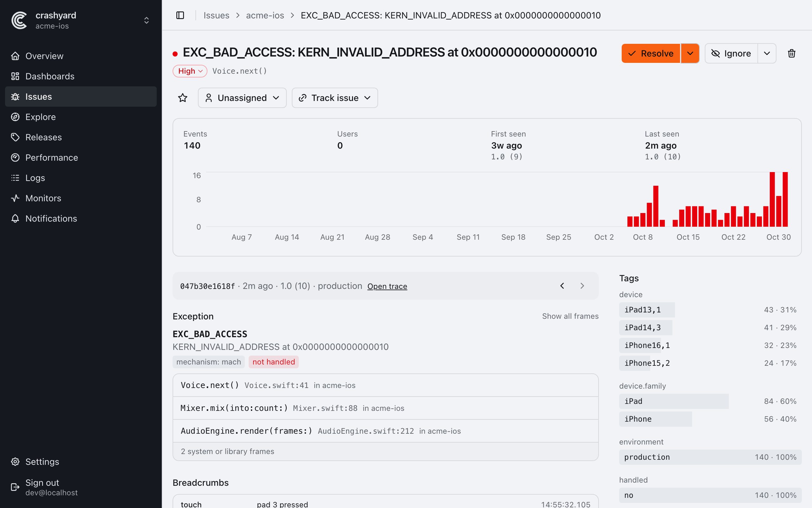Click the iPhone15,2 device tag
The width and height of the screenshot is (812, 508).
pos(710,363)
